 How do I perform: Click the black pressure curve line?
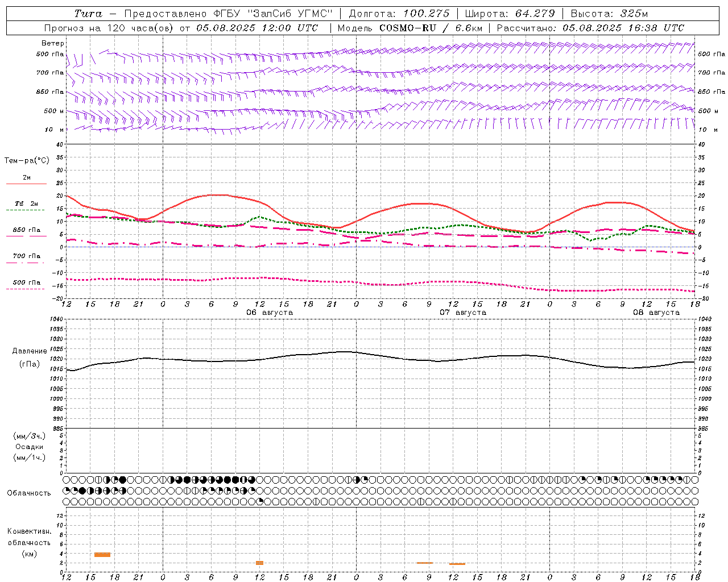[x=381, y=355]
